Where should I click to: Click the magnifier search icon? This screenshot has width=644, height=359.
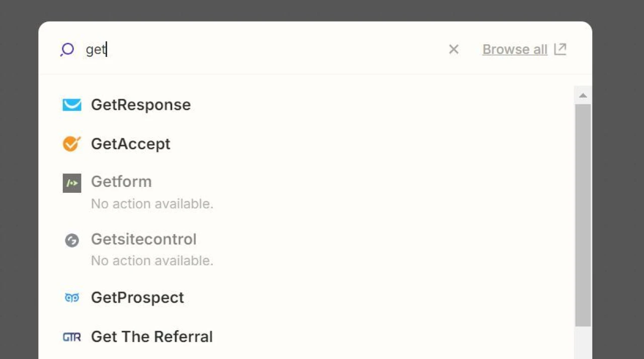[67, 49]
